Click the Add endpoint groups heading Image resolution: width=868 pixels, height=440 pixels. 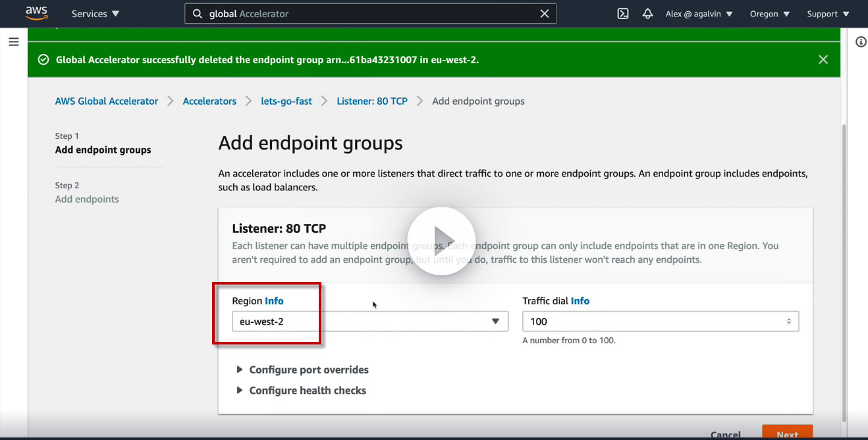click(x=310, y=143)
